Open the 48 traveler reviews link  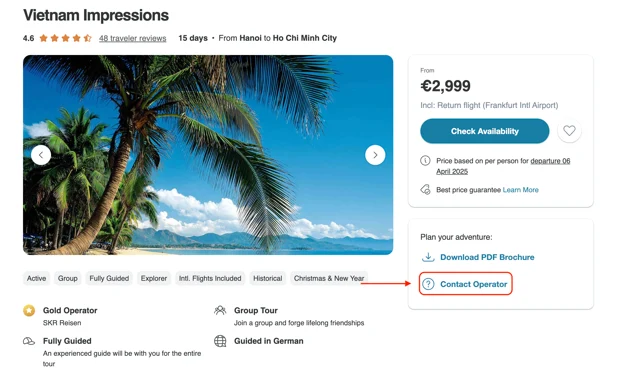133,38
